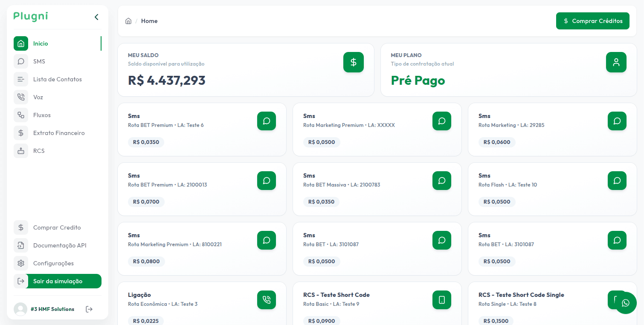Click Sair da simulação button
644x325 pixels.
tap(58, 281)
